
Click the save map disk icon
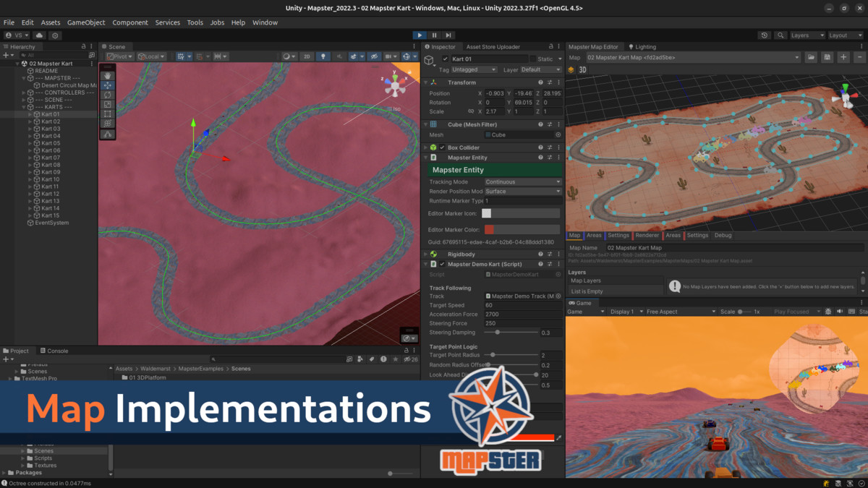pos(827,57)
